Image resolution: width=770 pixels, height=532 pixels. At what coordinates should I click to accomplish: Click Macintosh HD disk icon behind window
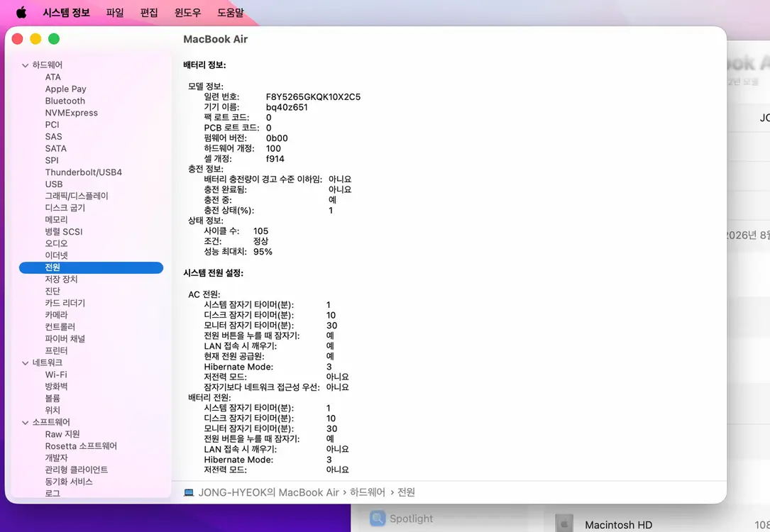point(563,525)
